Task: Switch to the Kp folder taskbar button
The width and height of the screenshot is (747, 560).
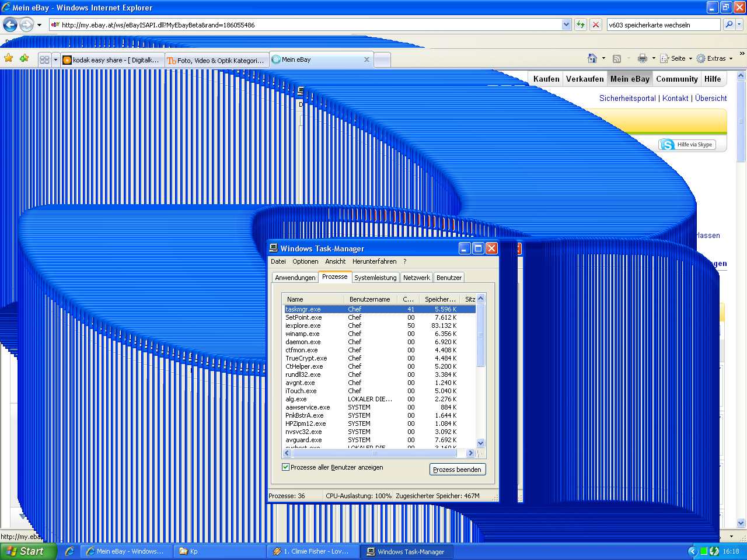Action: click(219, 551)
